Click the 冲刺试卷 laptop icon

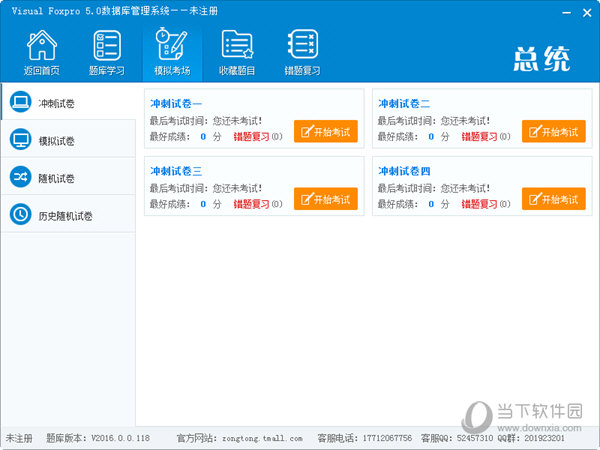(x=20, y=102)
